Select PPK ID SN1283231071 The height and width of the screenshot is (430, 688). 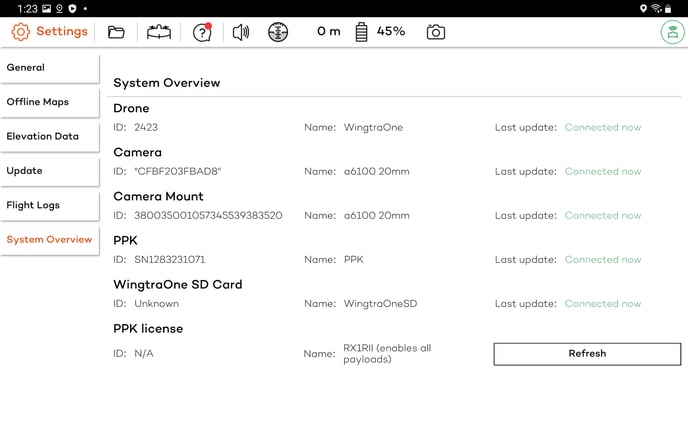coord(169,260)
